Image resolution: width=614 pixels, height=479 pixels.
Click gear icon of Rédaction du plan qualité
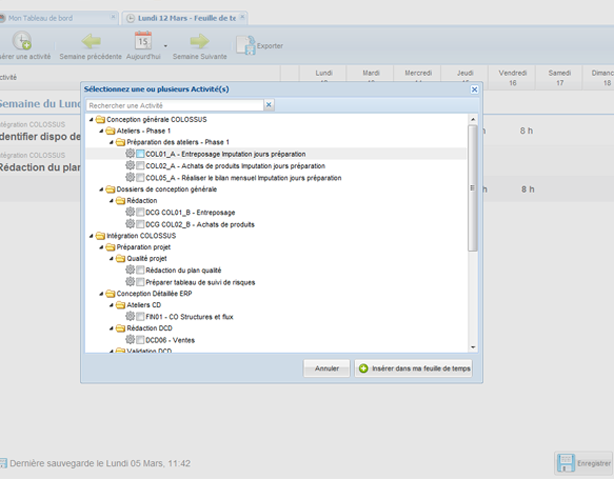point(130,270)
